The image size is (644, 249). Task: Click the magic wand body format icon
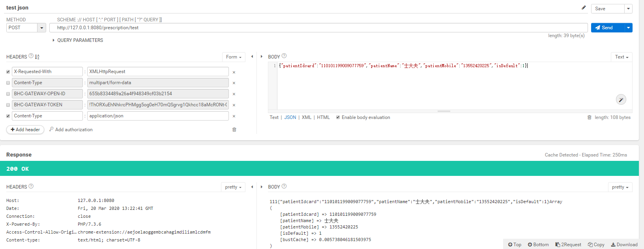click(x=621, y=100)
